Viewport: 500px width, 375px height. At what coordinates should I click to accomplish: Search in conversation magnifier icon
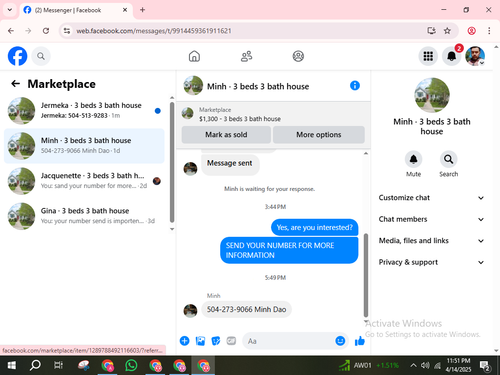click(448, 159)
